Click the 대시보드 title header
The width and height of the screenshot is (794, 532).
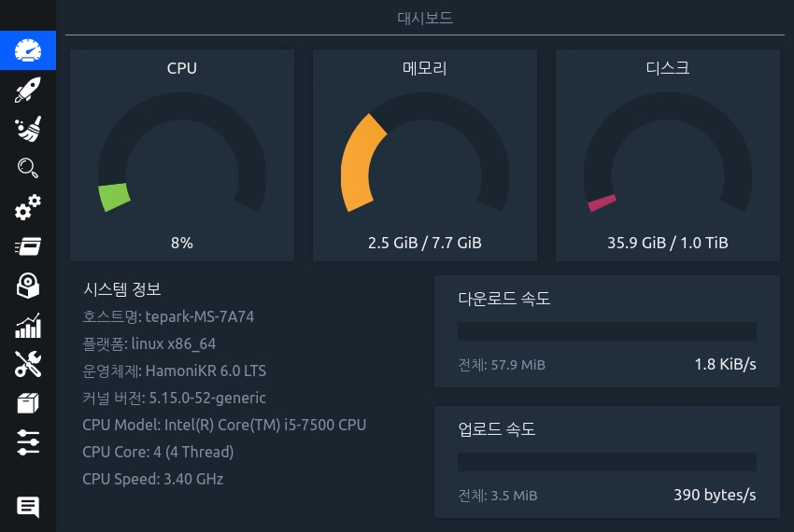[425, 18]
